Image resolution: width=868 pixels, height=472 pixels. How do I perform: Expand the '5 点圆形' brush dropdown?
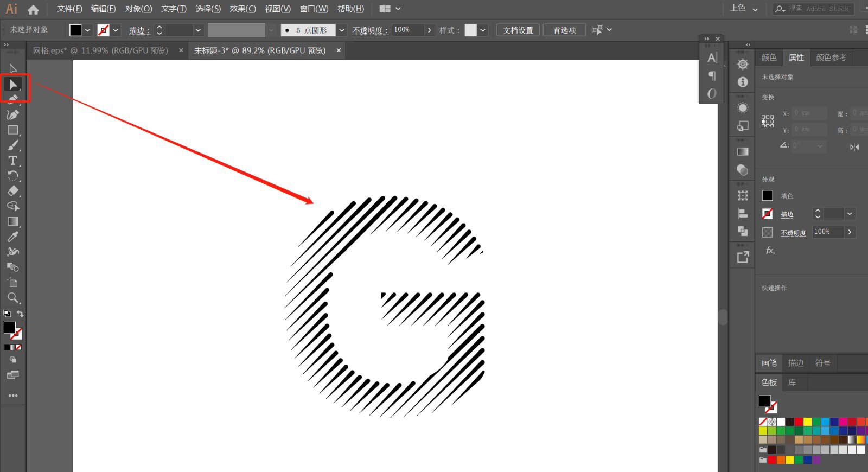coord(342,30)
